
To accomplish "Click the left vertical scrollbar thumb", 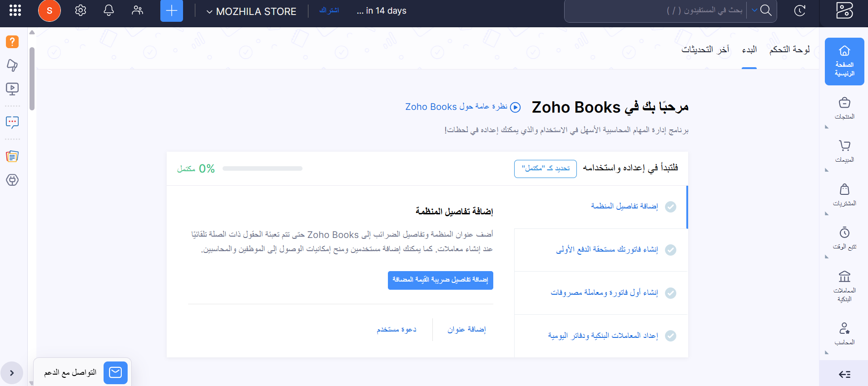I will [x=32, y=79].
